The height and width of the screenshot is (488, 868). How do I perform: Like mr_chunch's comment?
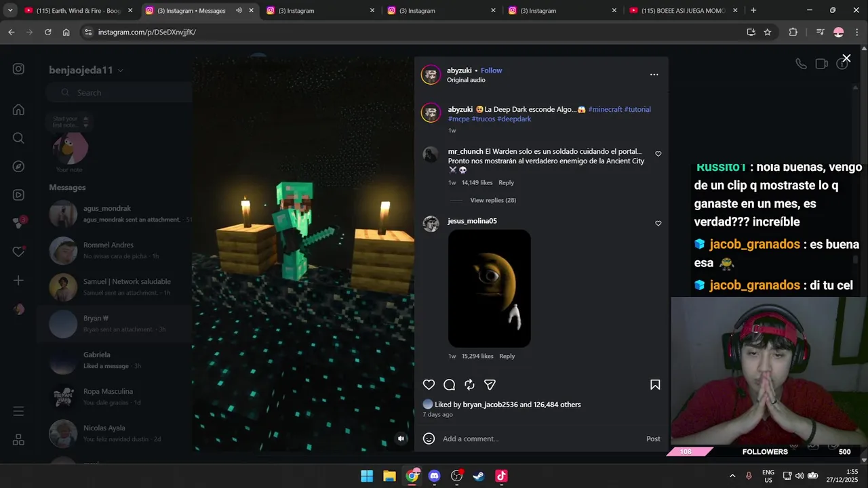point(658,154)
